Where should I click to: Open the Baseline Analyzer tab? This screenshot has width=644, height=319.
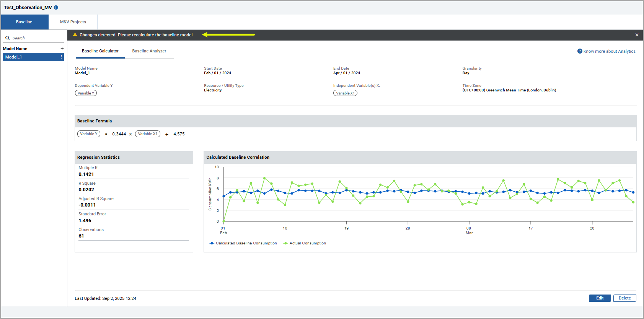pyautogui.click(x=149, y=51)
